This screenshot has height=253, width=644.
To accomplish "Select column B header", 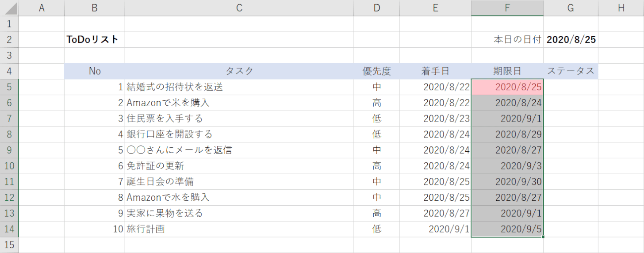I will tap(94, 8).
